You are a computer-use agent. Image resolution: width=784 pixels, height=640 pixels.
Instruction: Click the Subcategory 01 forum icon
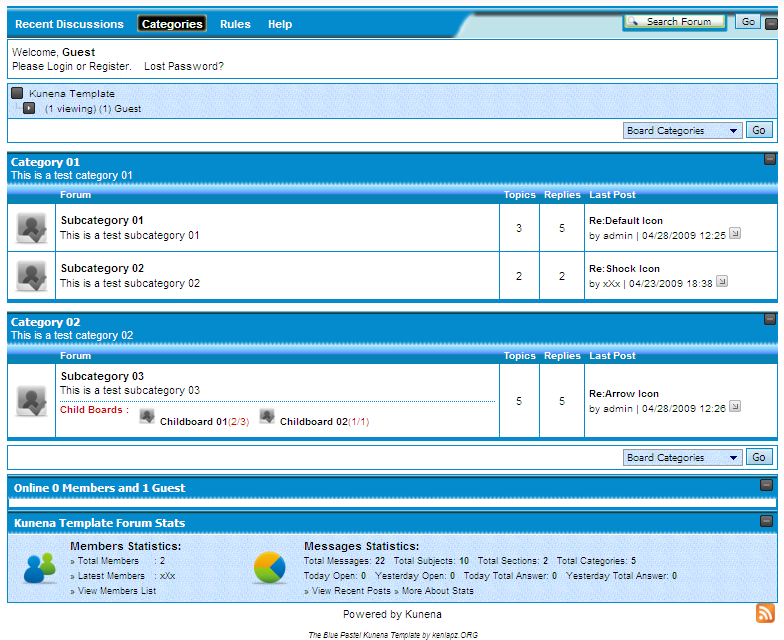(32, 228)
